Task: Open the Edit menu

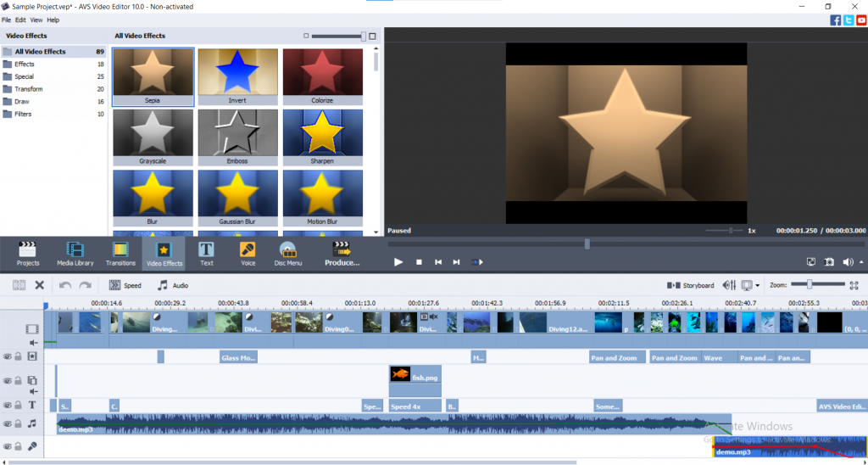Action: click(19, 20)
